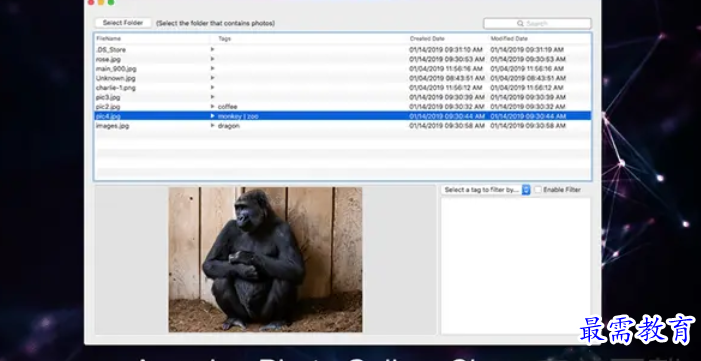Expand the tags arrow in the pic2.jpg row
Viewport: 701px width, 361px height.
[x=213, y=106]
